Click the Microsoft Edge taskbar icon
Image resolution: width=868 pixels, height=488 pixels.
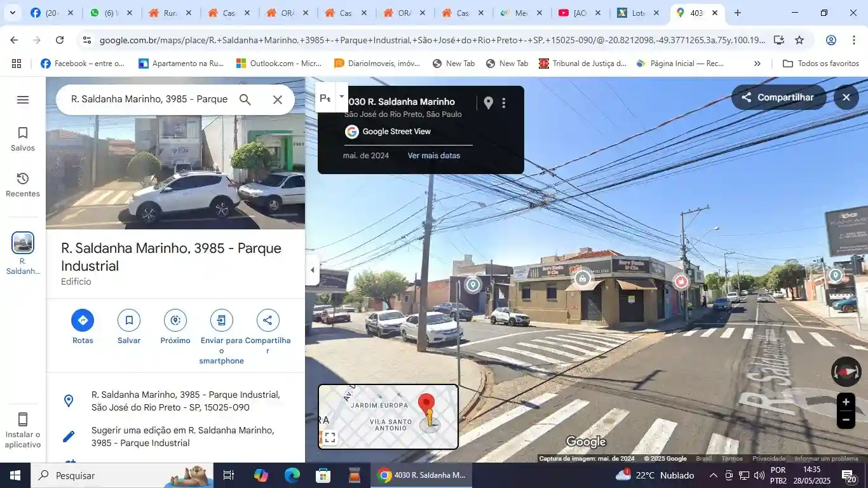[x=292, y=475]
